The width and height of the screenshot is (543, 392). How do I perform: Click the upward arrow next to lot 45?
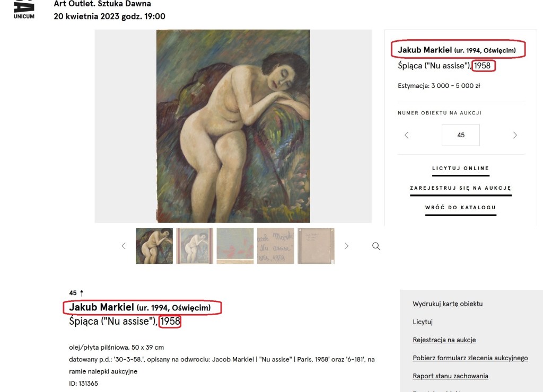(82, 293)
